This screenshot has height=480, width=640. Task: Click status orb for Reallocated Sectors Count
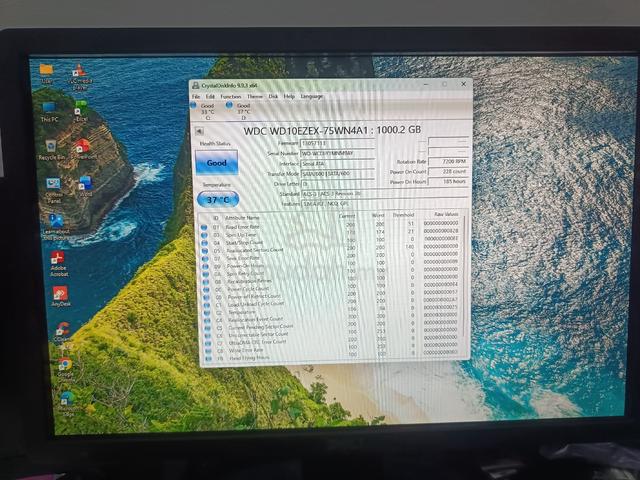click(x=205, y=250)
